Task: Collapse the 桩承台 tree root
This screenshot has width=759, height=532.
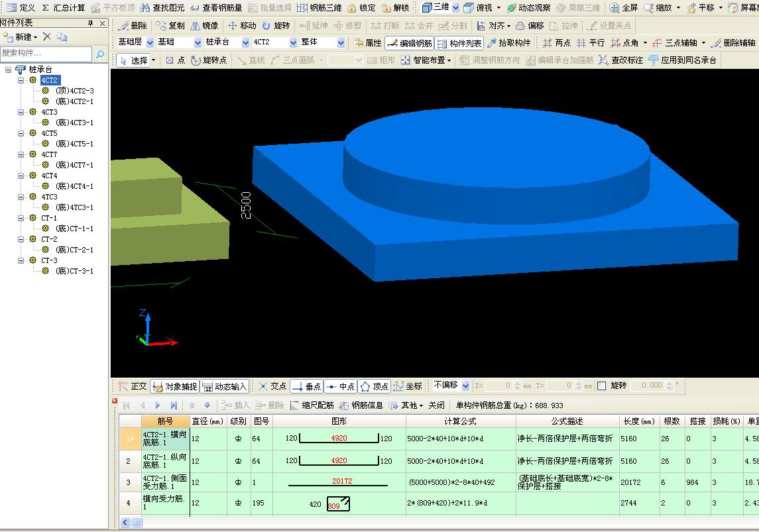Action: (8, 70)
